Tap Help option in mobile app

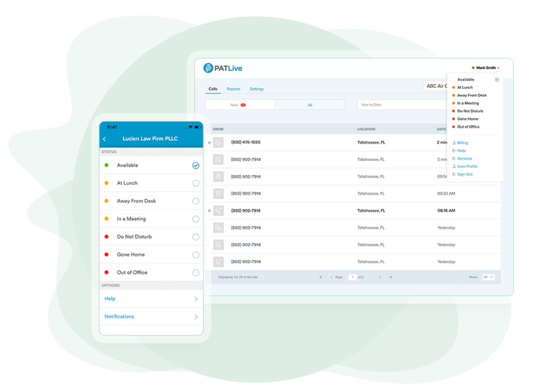coord(151,299)
